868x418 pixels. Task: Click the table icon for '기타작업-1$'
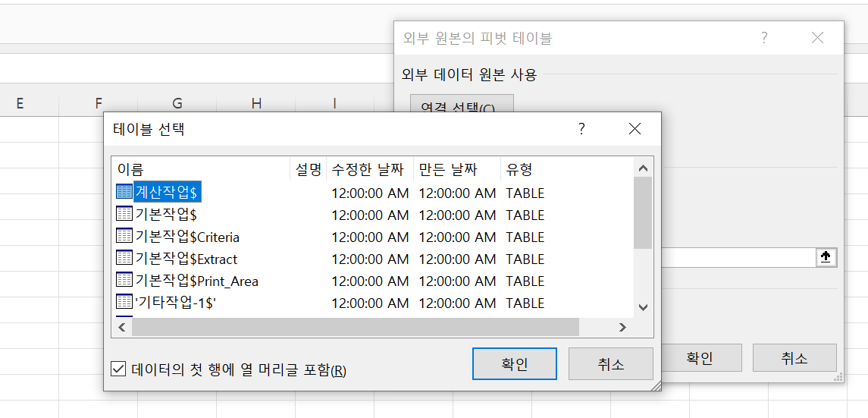[124, 303]
